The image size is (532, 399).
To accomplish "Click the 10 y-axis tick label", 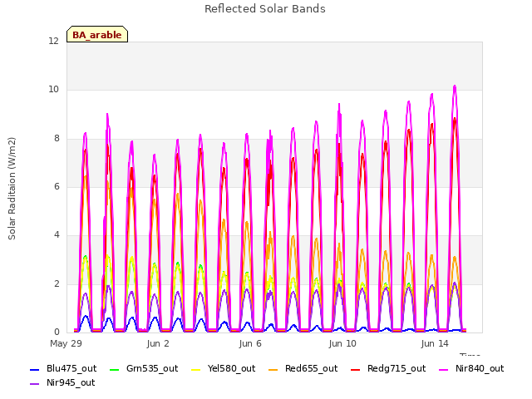I will click(53, 90).
